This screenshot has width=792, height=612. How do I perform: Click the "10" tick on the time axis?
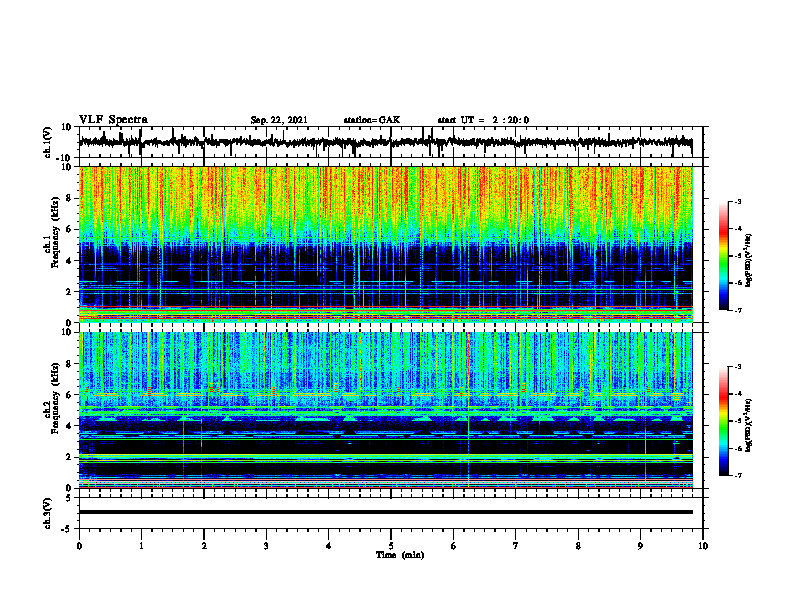[703, 546]
